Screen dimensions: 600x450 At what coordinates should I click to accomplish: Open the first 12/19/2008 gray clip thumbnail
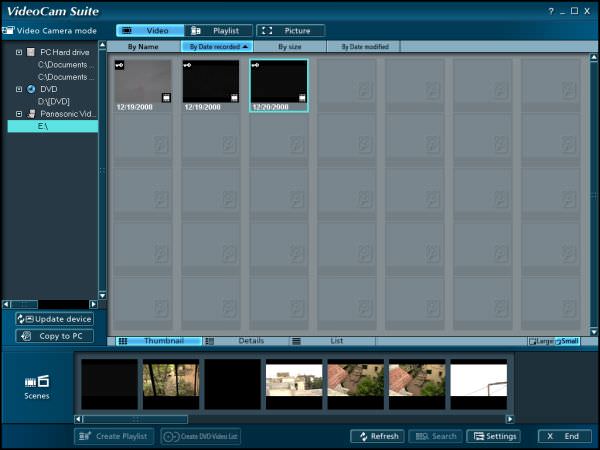click(143, 81)
